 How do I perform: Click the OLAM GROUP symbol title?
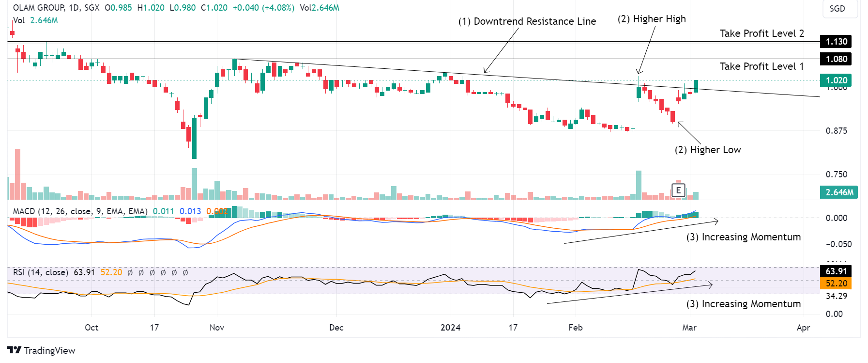click(x=39, y=8)
